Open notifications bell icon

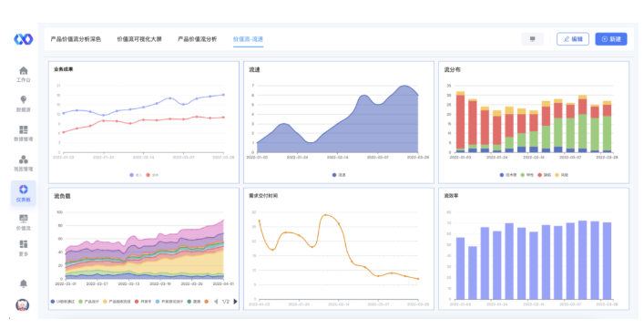24,283
